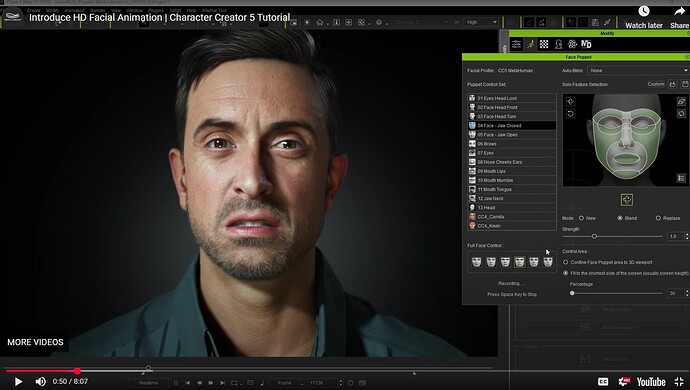The image size is (690, 390).
Task: Click the list icon in face view corner
Action: 681,178
